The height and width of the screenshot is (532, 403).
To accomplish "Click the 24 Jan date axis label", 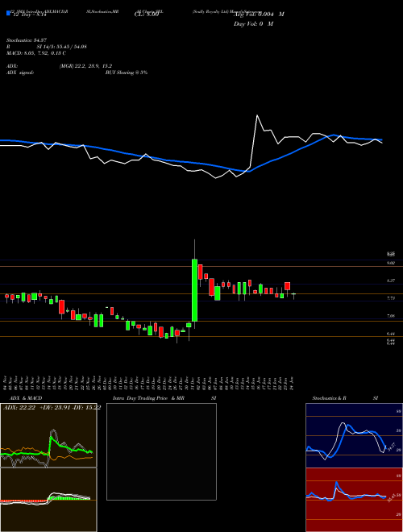I will pos(292,382).
